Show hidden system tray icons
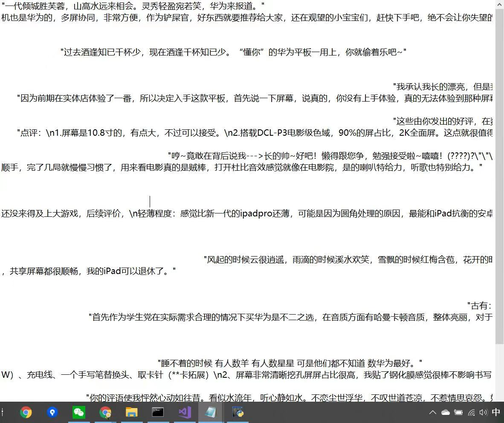The width and height of the screenshot is (504, 423). coord(433,412)
